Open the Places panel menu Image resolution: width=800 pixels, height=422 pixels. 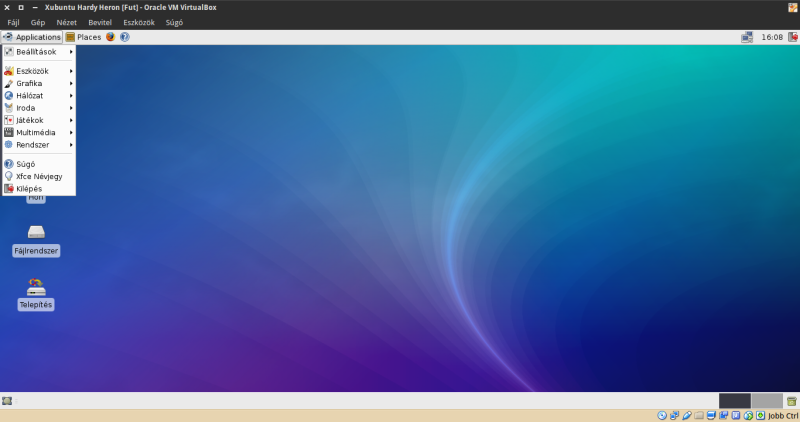pos(83,37)
